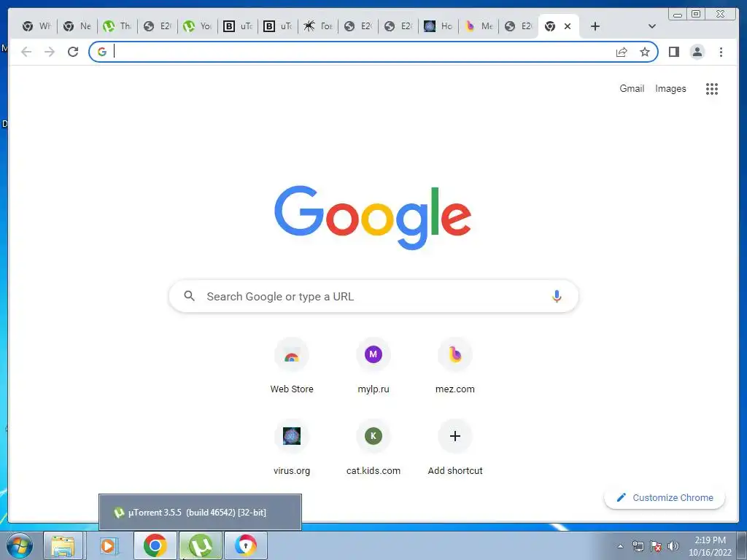Open the Windows Start menu
Viewport: 747px width, 560px height.
pos(20,545)
